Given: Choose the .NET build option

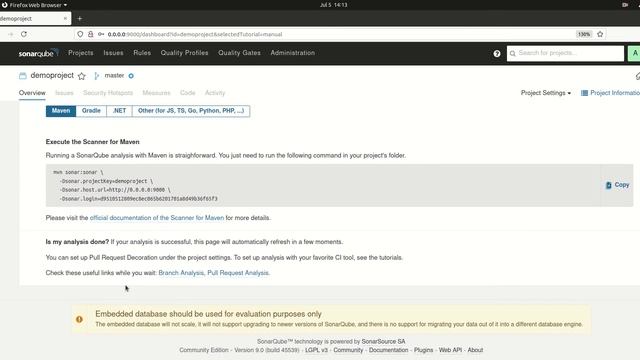Looking at the screenshot, I should (x=119, y=111).
